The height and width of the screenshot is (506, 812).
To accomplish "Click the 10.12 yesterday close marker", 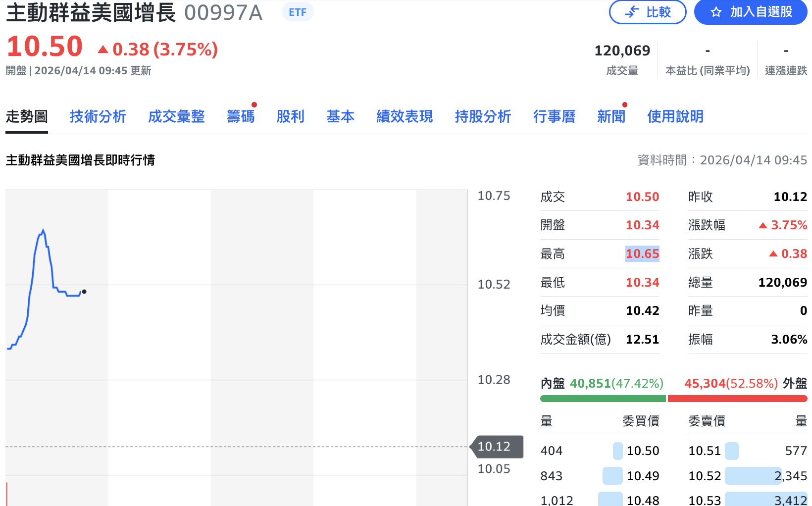I will [x=495, y=446].
